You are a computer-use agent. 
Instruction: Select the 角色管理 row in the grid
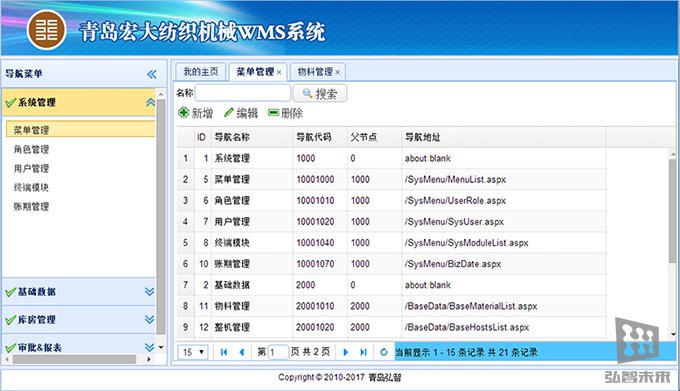coord(391,200)
